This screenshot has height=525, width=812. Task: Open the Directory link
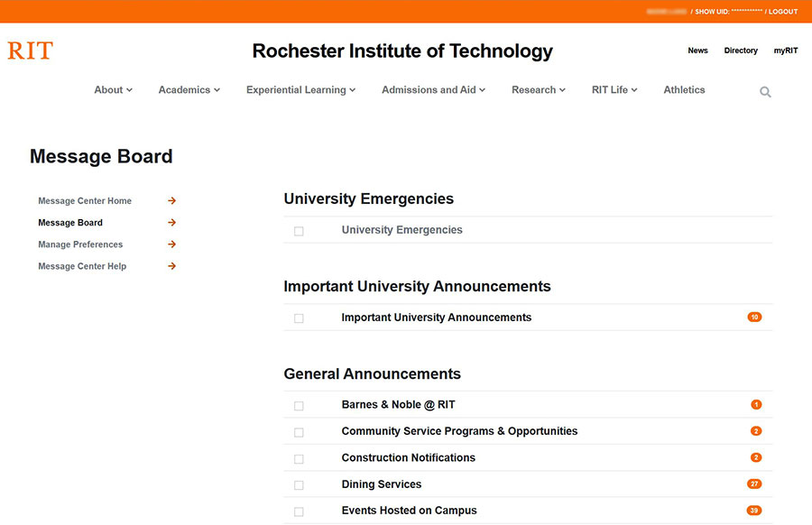[741, 51]
